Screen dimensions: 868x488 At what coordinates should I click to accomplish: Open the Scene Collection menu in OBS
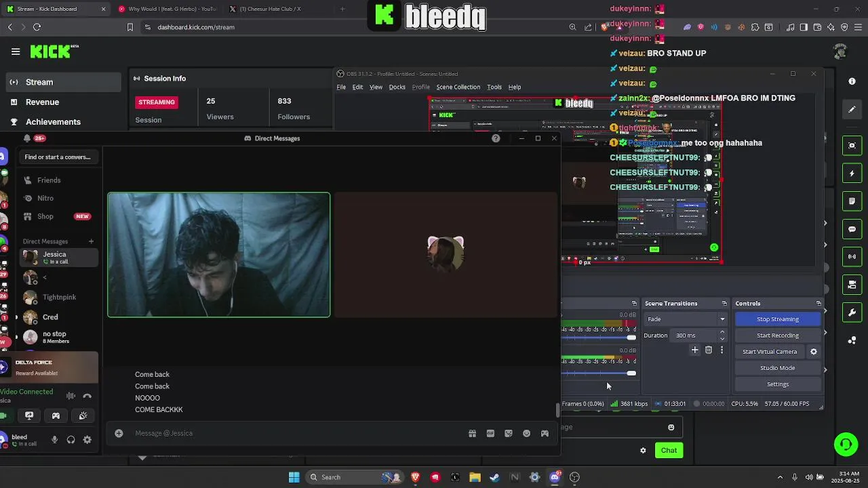458,87
